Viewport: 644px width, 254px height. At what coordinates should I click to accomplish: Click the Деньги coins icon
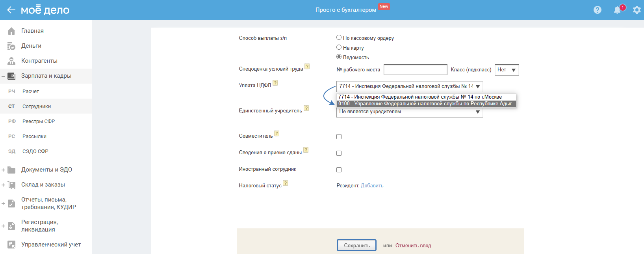coord(11,46)
